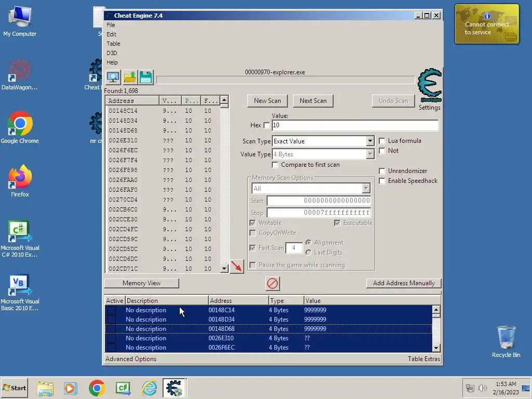Open file explorer from taskbar

pyautogui.click(x=45, y=388)
